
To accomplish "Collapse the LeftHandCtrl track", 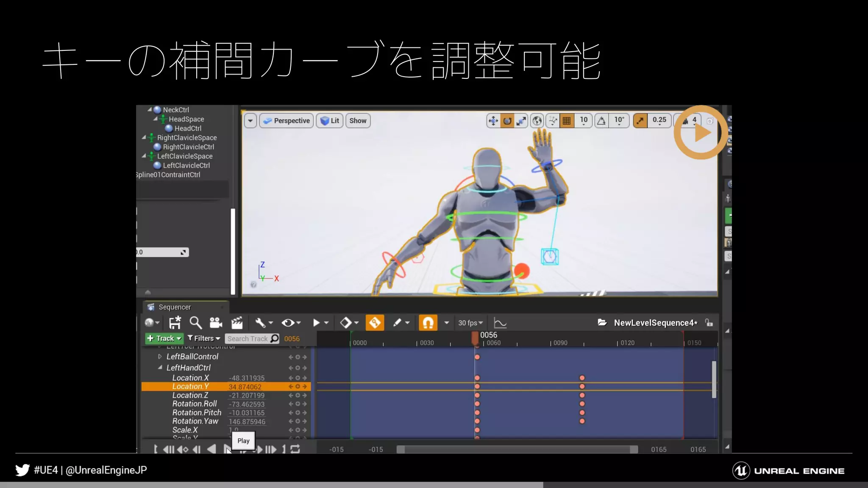I will point(160,368).
